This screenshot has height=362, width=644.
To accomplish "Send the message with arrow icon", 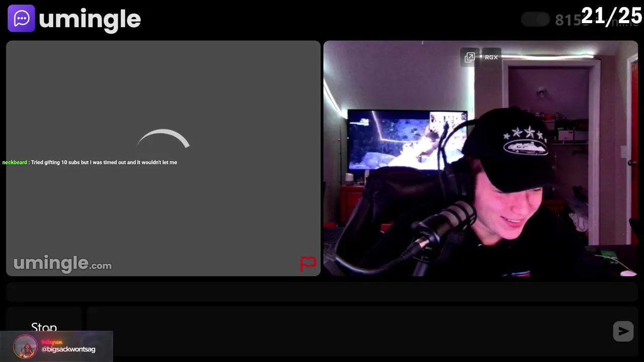I will click(x=623, y=331).
